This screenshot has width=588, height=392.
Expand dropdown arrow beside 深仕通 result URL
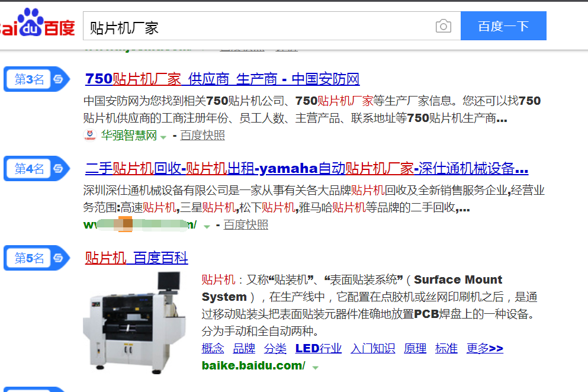tap(207, 226)
